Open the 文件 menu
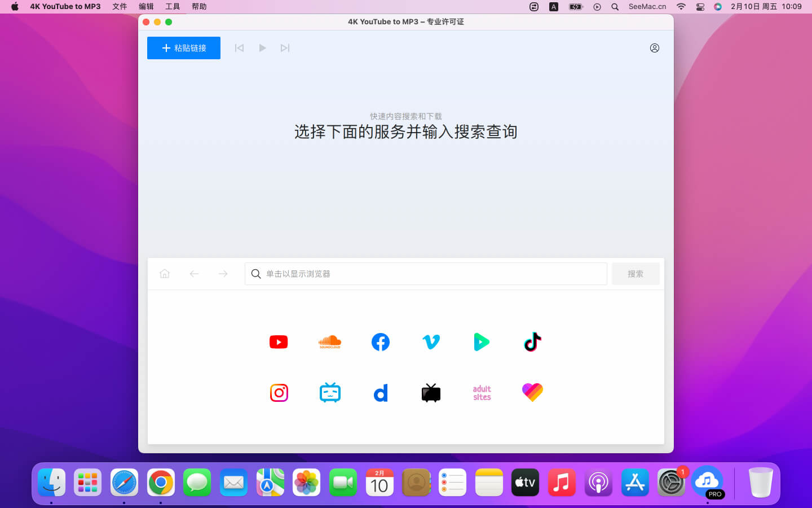Viewport: 812px width, 508px height. pos(120,7)
